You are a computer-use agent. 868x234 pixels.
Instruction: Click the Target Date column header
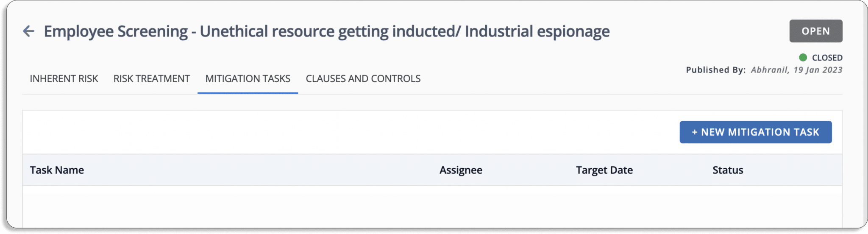click(x=604, y=170)
